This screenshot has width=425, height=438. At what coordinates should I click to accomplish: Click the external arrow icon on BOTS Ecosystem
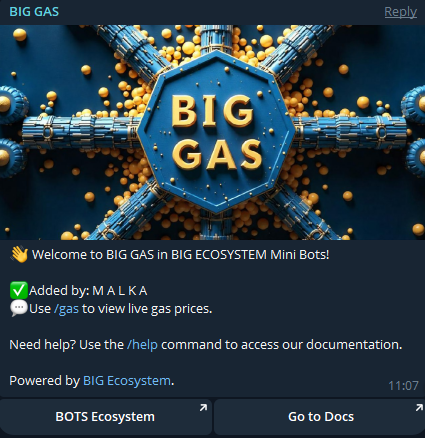[x=203, y=407]
